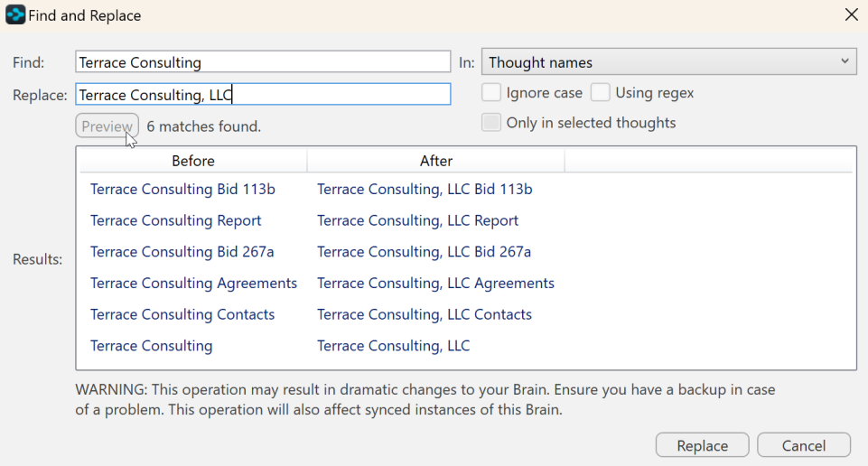Select the Terrace Consulting Report result row
This screenshot has height=466, width=868.
176,220
